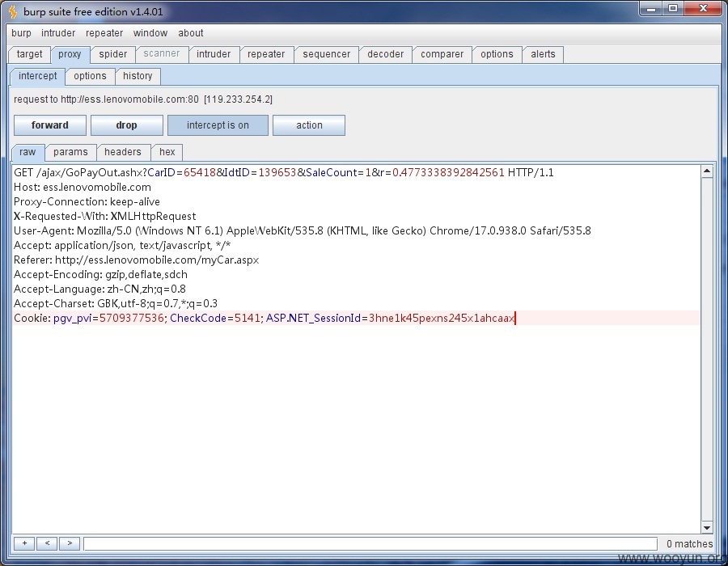Switch to the intruder tool tab
The height and width of the screenshot is (566, 728).
tap(213, 54)
